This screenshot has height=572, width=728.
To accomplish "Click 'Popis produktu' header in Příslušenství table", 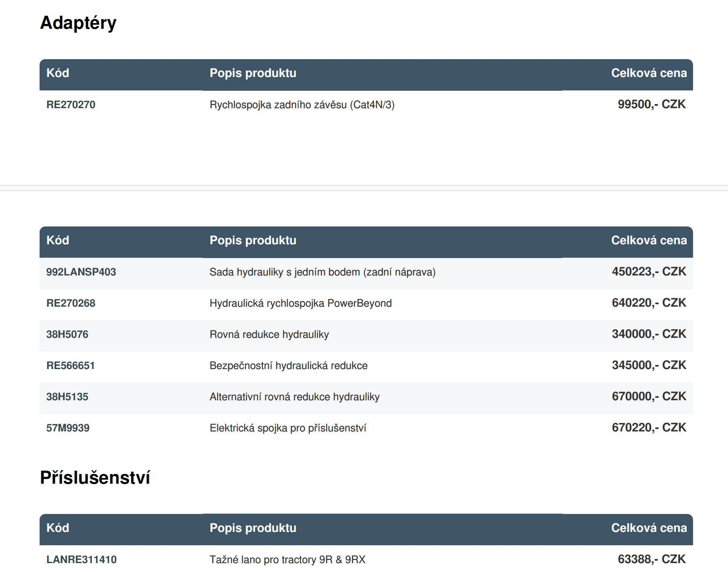I will tap(253, 528).
